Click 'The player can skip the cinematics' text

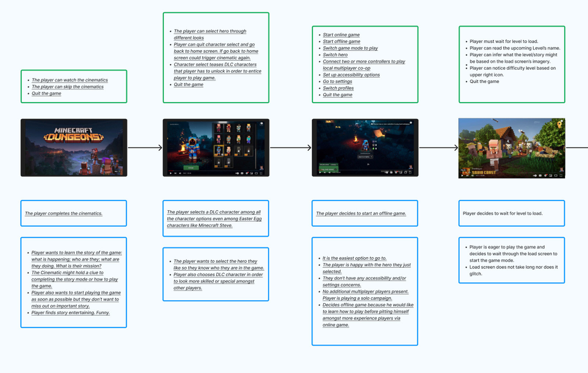tap(68, 87)
